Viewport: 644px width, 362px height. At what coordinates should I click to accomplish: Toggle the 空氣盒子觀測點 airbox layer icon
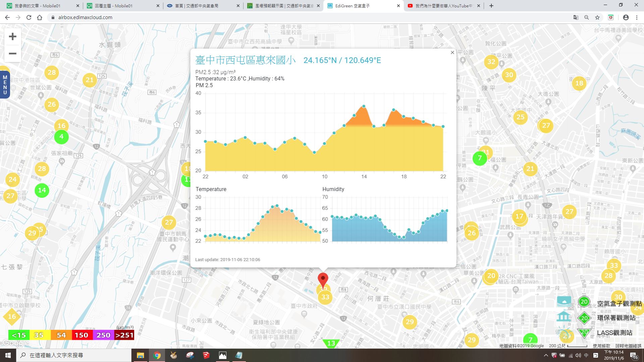click(x=564, y=302)
